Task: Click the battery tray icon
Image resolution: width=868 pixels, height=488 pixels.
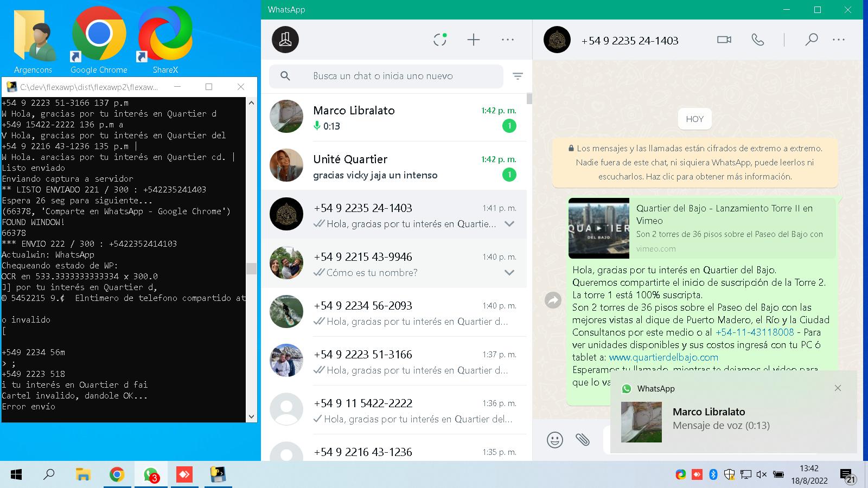Action: pos(778,474)
